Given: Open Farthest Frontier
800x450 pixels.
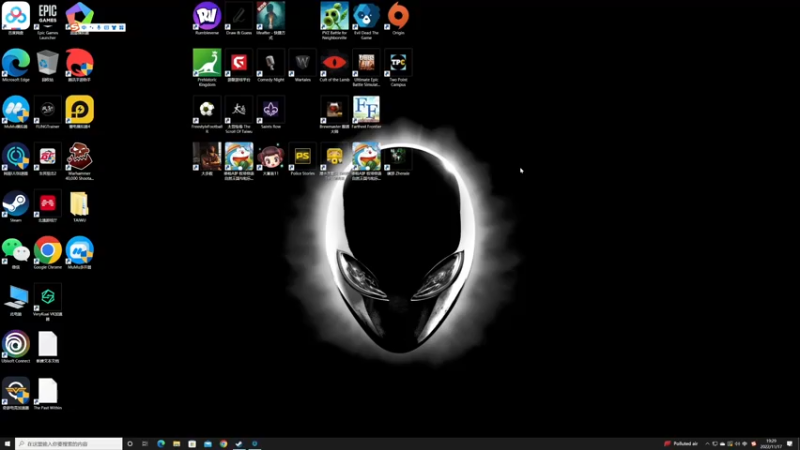Looking at the screenshot, I should pos(366,112).
